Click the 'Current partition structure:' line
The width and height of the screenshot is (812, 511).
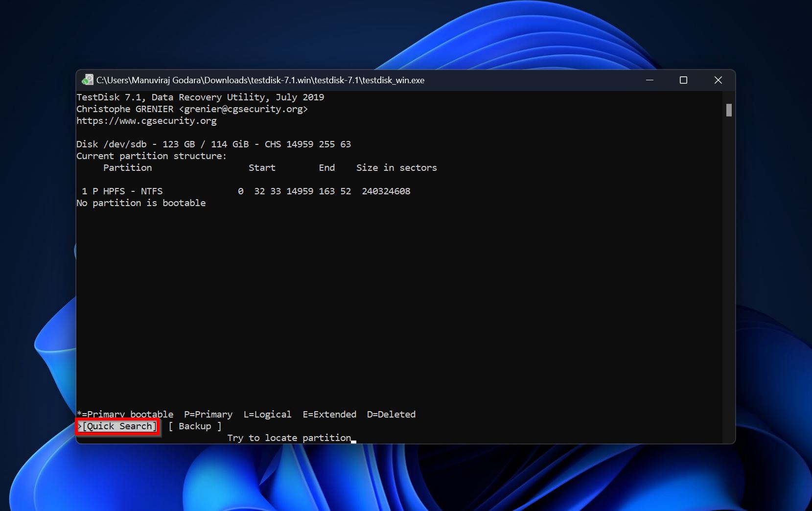(x=152, y=156)
